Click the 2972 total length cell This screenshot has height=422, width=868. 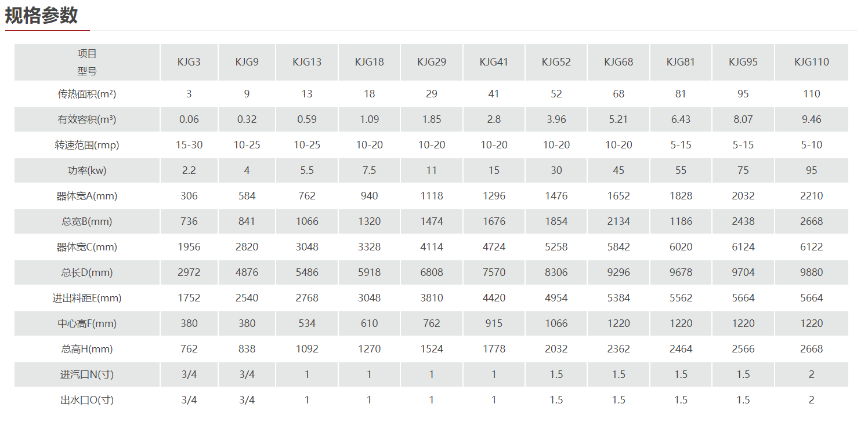pyautogui.click(x=189, y=272)
